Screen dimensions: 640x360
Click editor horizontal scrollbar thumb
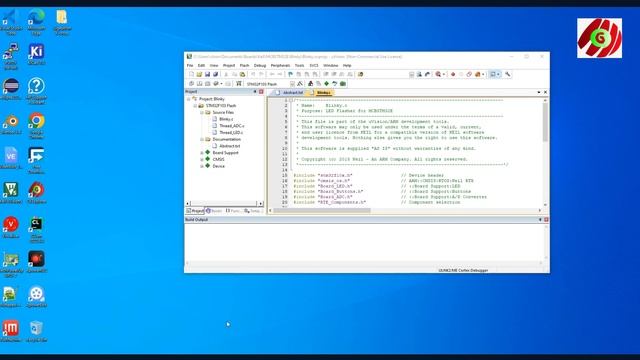[x=322, y=211]
